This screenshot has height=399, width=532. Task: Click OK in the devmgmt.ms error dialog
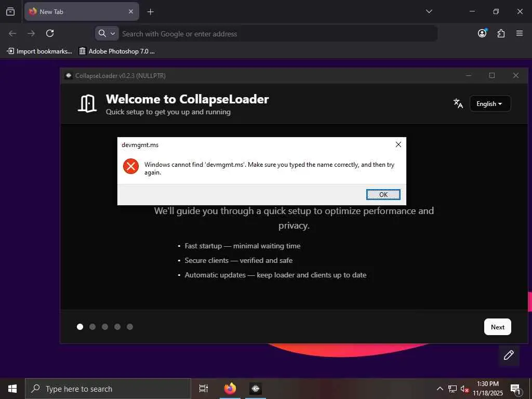click(x=383, y=194)
